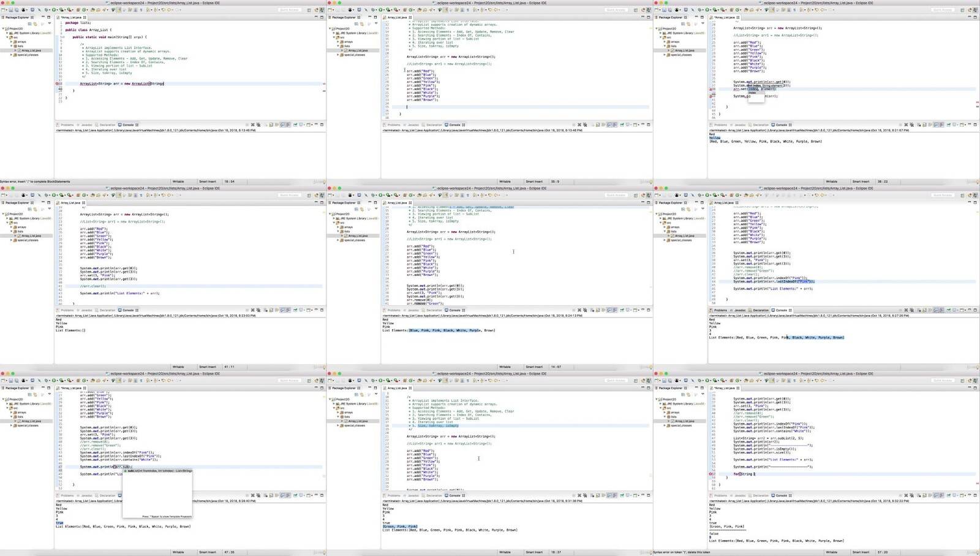980x556 pixels.
Task: Click the error marker beside arr.set in the top-right window
Action: click(710, 89)
